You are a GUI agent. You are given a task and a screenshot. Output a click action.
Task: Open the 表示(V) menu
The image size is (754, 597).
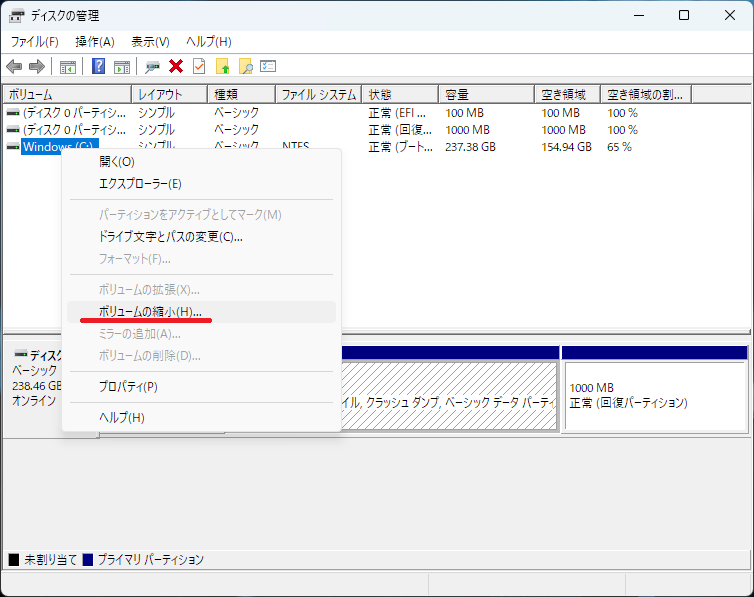150,42
